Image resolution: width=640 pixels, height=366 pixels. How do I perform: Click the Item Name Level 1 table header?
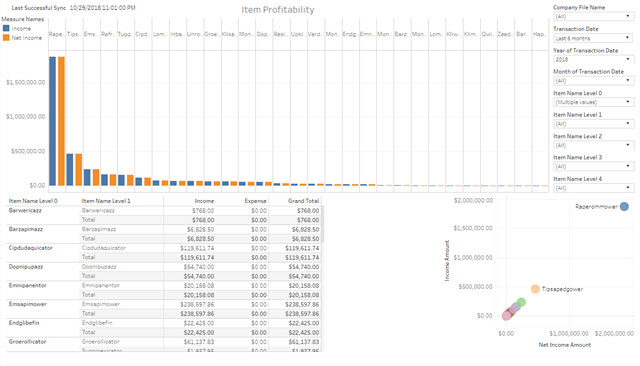pos(106,201)
